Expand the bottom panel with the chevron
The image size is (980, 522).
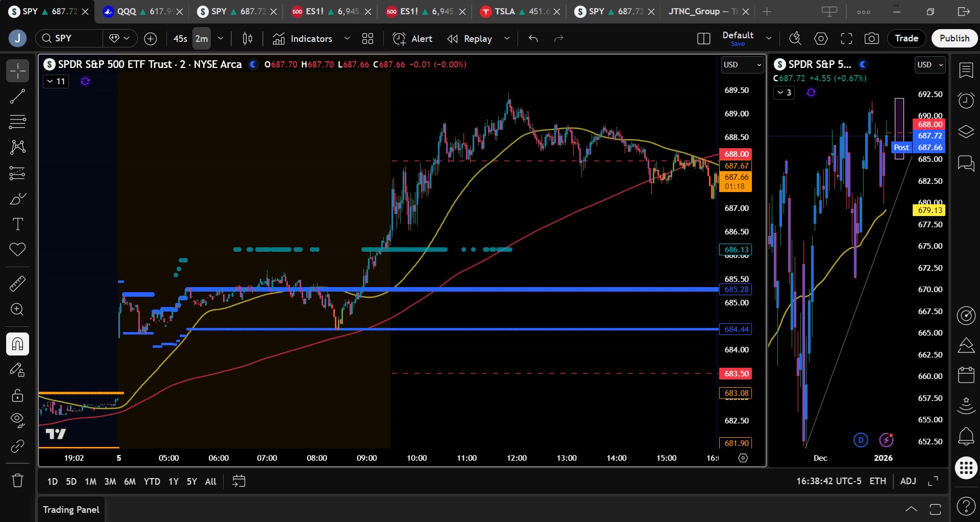click(911, 509)
